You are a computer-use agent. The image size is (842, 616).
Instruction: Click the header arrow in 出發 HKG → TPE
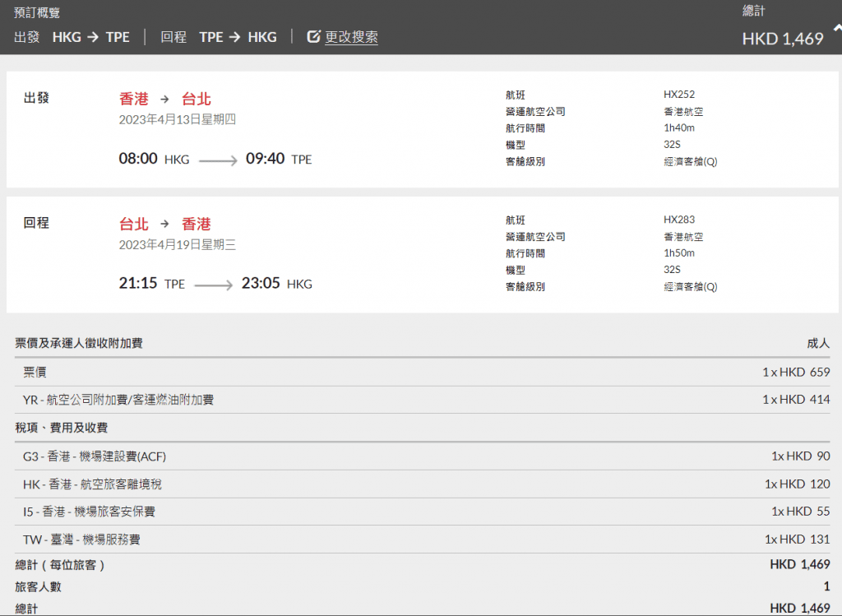(x=94, y=37)
